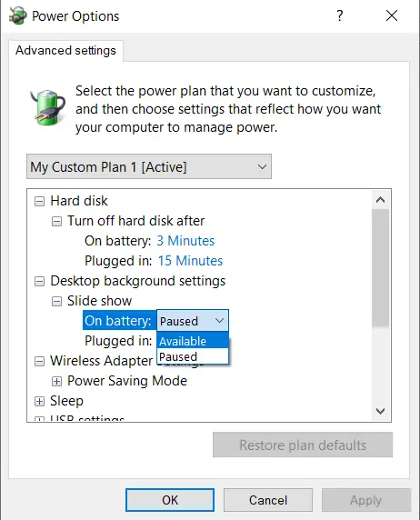Screen dimensions: 420x520
Task: Expand Power Saving Mode
Action: tap(56, 382)
